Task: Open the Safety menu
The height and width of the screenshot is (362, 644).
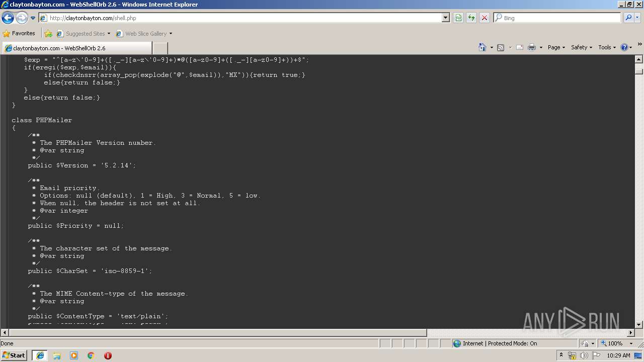Action: (582, 47)
